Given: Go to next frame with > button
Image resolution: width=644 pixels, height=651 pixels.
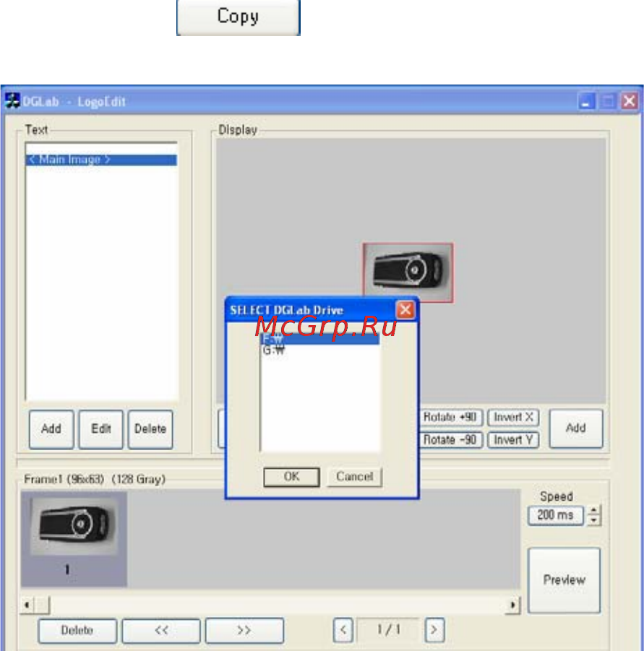Looking at the screenshot, I should (x=434, y=630).
